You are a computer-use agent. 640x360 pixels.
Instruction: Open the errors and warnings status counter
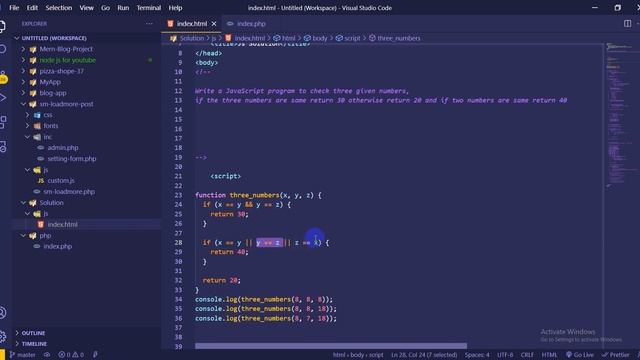coord(71,355)
